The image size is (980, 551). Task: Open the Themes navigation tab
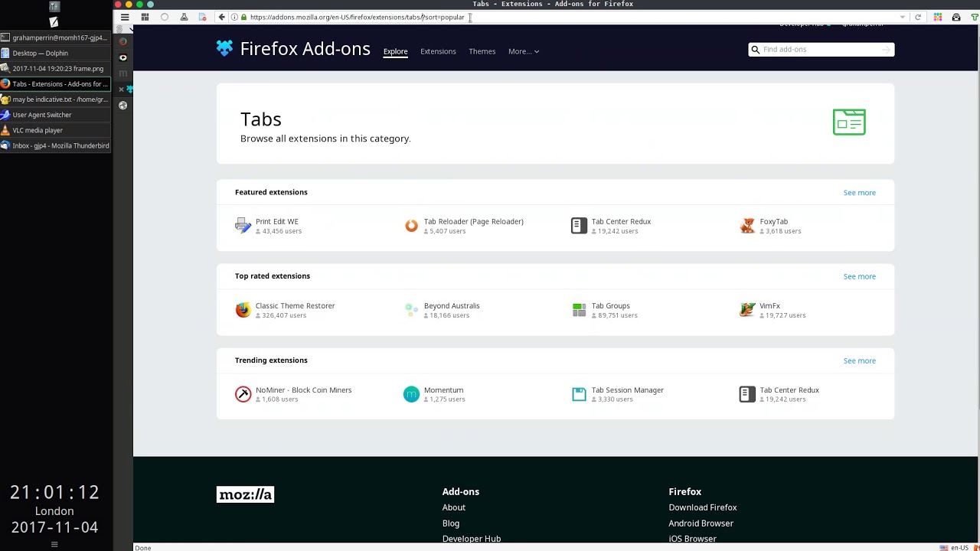coord(482,51)
